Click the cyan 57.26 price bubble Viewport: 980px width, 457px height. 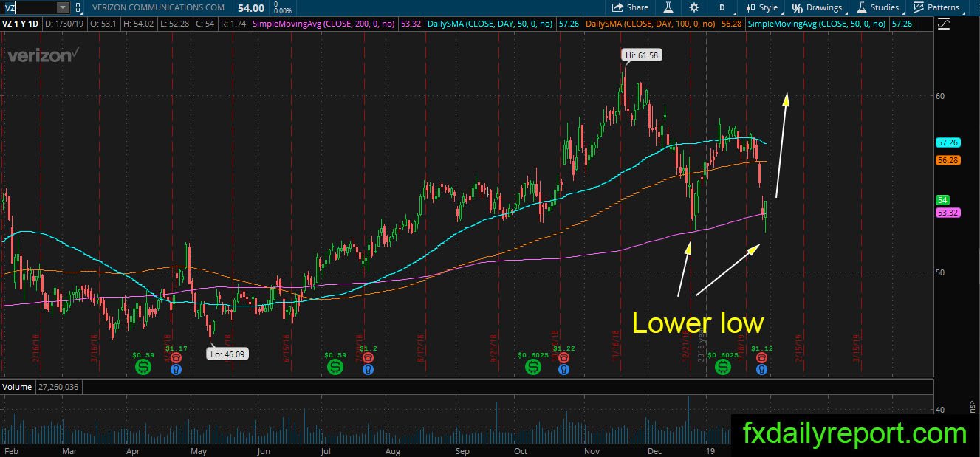(x=948, y=142)
